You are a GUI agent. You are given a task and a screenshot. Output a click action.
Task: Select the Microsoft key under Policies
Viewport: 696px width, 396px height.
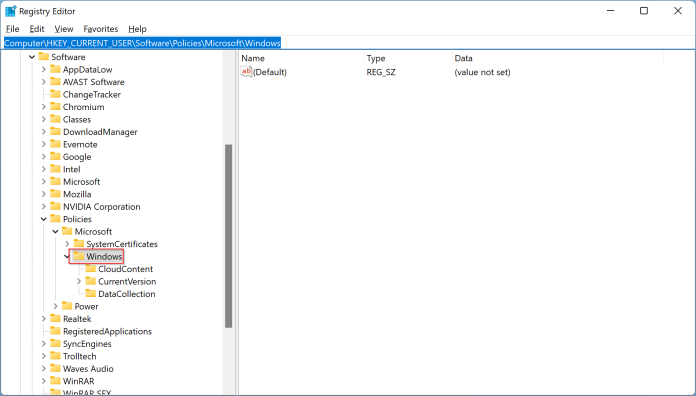pos(93,231)
